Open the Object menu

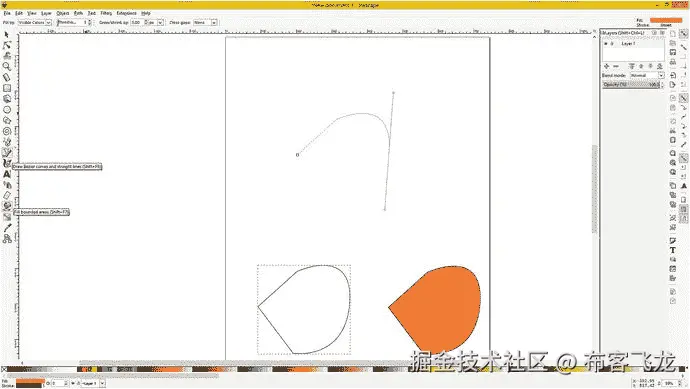coord(63,13)
